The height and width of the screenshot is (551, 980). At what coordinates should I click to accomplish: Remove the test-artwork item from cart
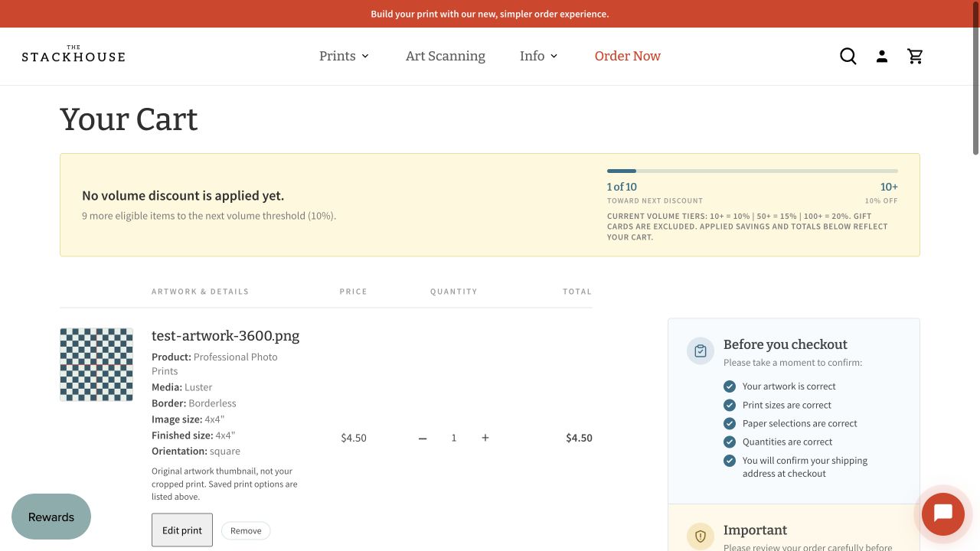pyautogui.click(x=246, y=530)
